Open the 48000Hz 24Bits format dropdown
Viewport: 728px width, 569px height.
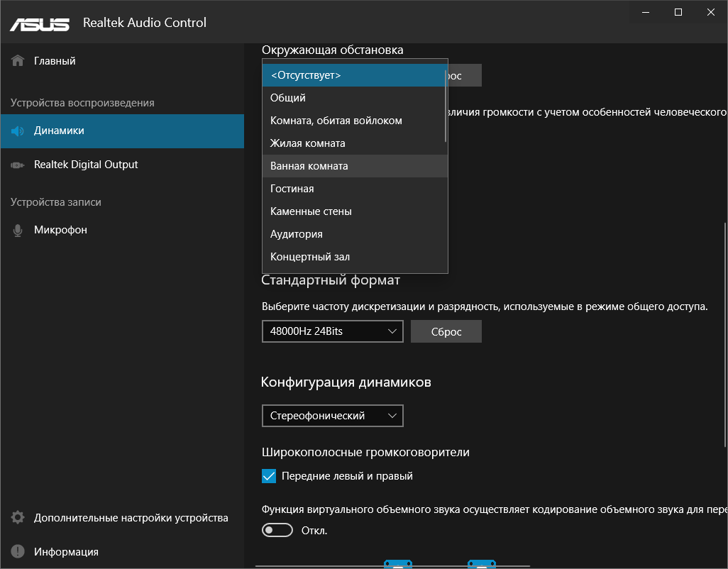(x=332, y=331)
